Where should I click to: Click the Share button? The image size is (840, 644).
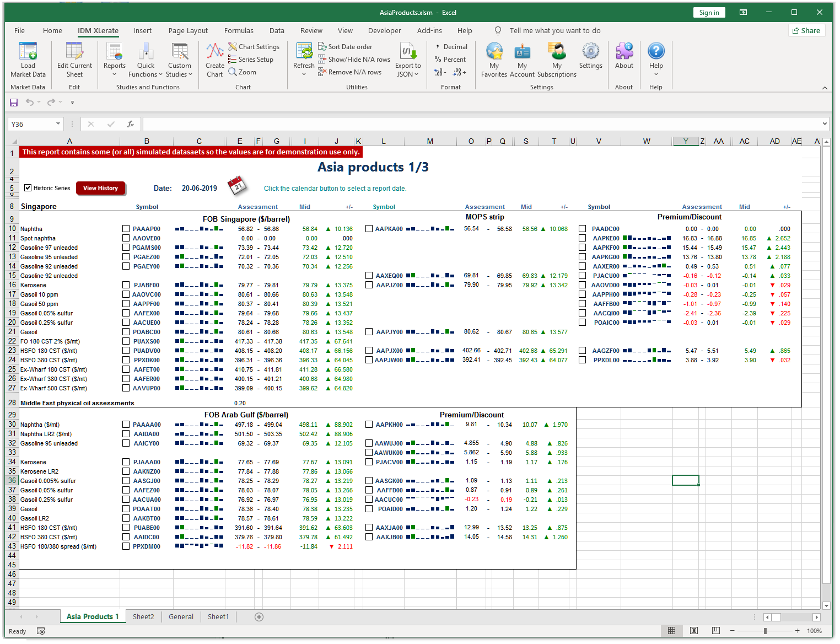pyautogui.click(x=806, y=31)
